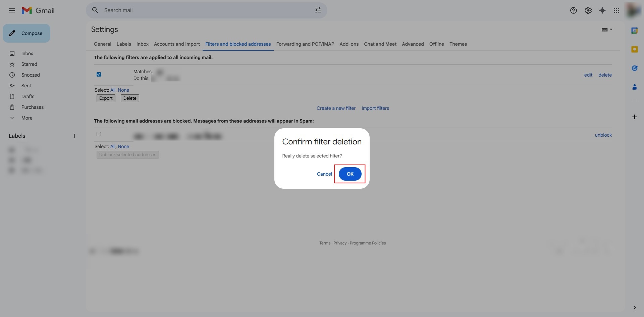The width and height of the screenshot is (644, 317).
Task: Open the Google apps grid
Action: click(616, 10)
